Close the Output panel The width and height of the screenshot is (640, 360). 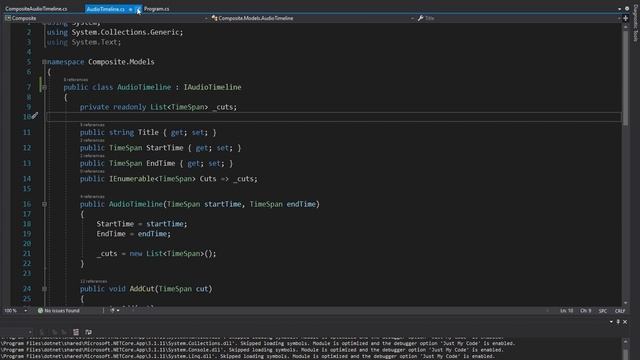pos(625,322)
